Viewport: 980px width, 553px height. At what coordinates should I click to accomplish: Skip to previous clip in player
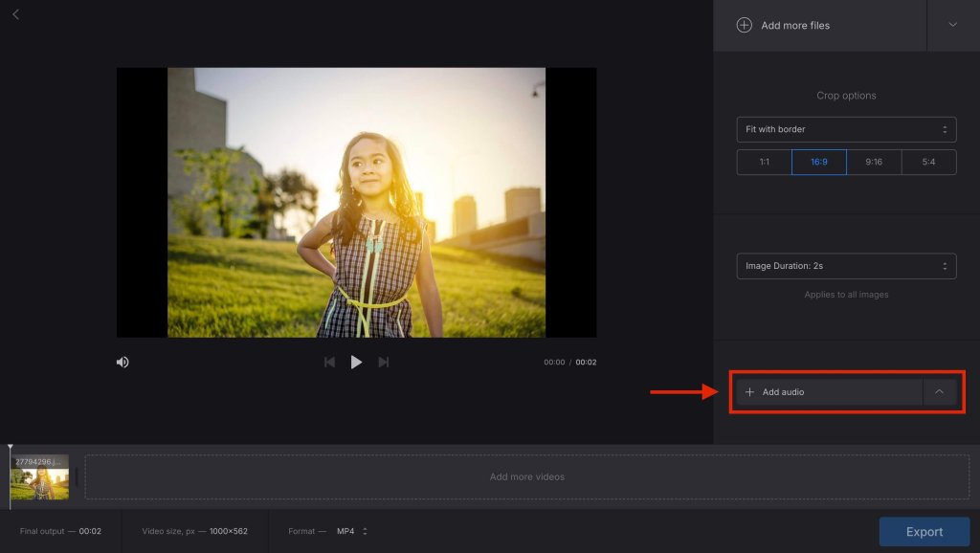tap(329, 363)
